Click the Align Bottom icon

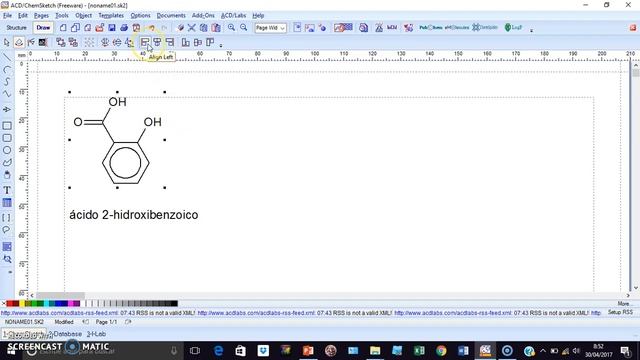(185, 42)
